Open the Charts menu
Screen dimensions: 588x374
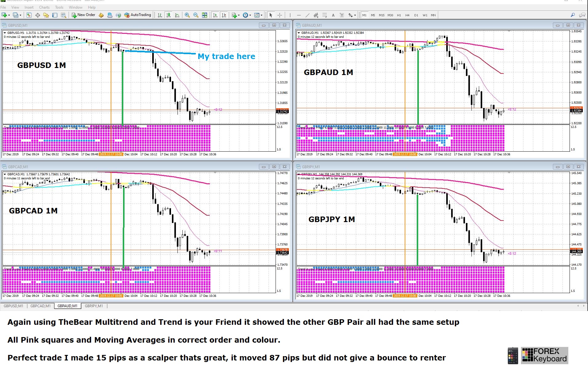click(44, 7)
